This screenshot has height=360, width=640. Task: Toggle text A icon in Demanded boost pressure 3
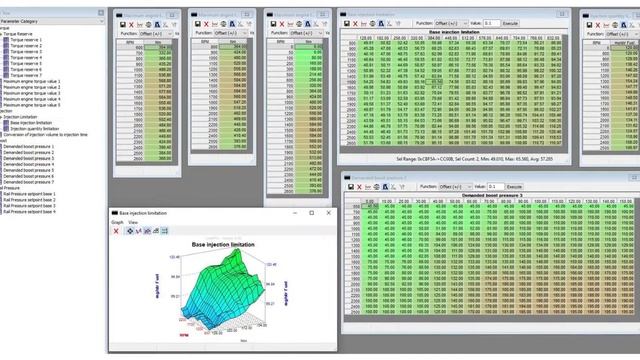click(385, 187)
